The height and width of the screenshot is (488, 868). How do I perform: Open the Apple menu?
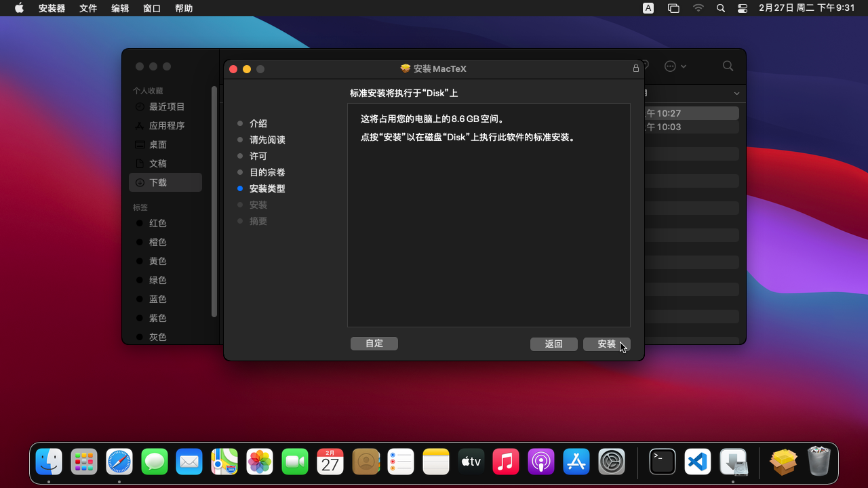19,8
